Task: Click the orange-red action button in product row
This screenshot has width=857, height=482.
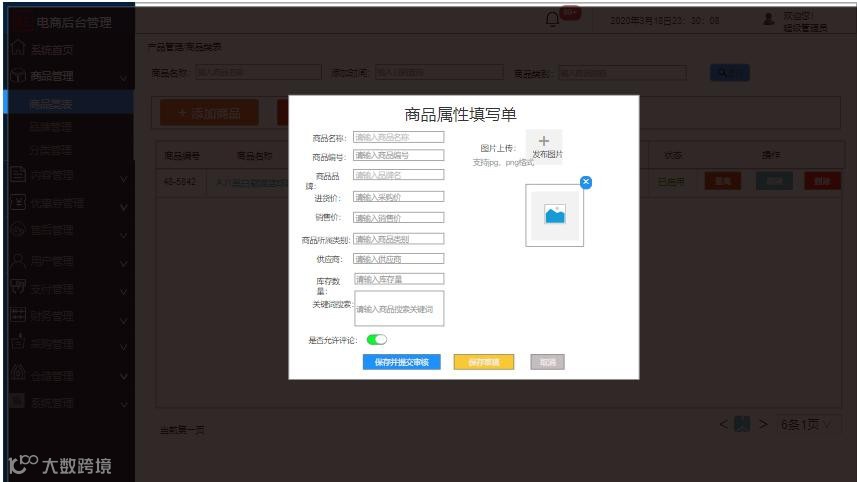Action: [x=723, y=181]
